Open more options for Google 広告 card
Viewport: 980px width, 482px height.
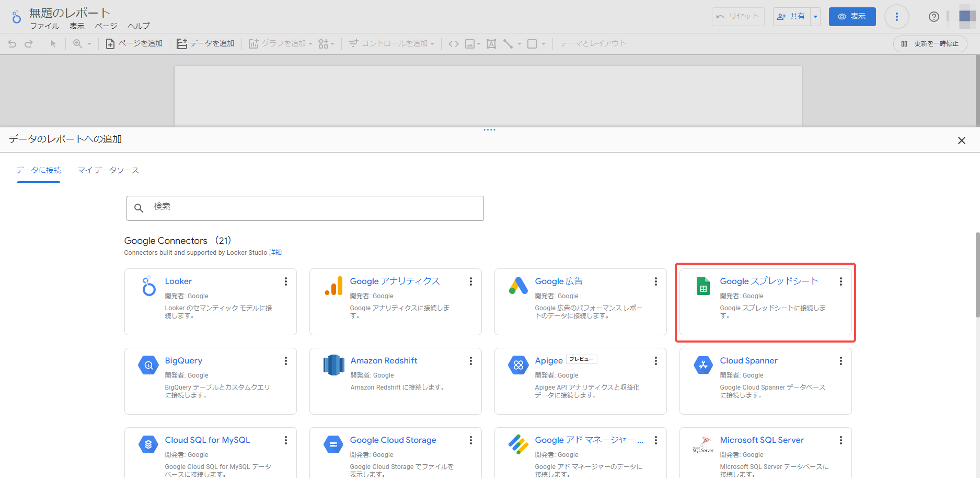(656, 281)
